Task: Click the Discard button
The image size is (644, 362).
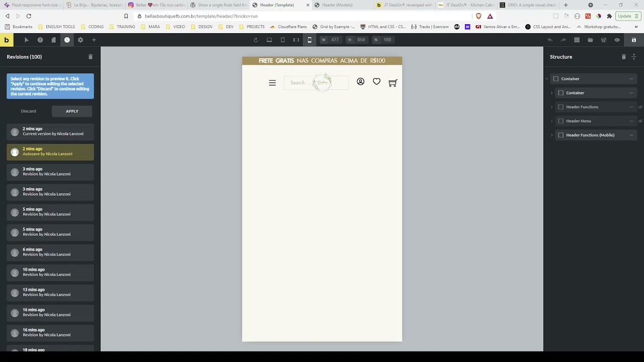Action: (29, 111)
